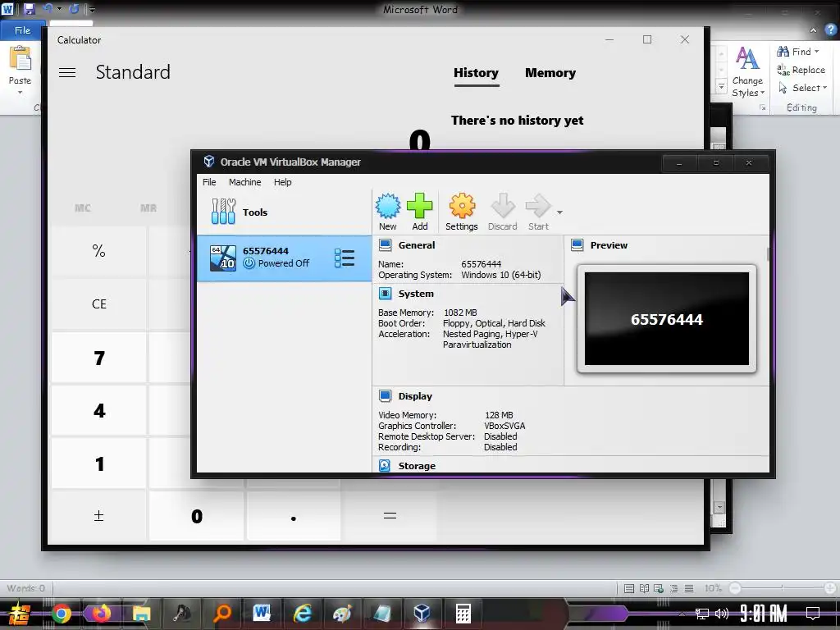Open the Tools icon in VirtualBox sidebar

pyautogui.click(x=223, y=212)
